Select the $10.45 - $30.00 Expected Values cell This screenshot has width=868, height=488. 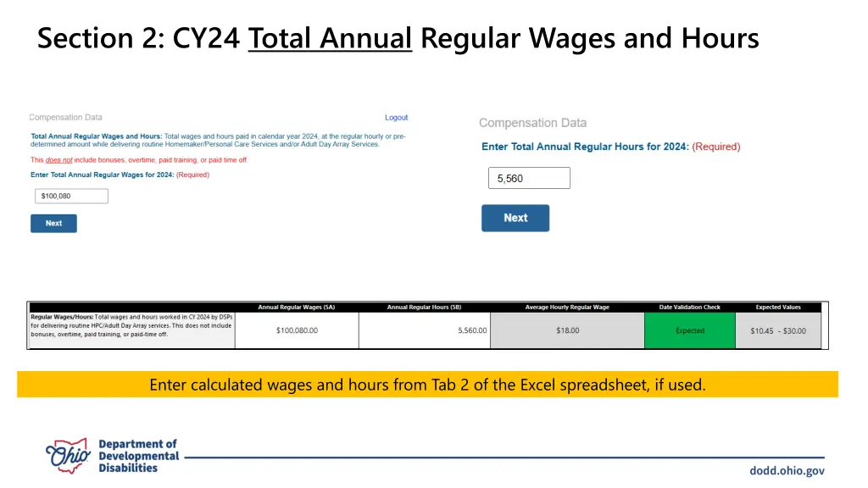[x=778, y=330]
